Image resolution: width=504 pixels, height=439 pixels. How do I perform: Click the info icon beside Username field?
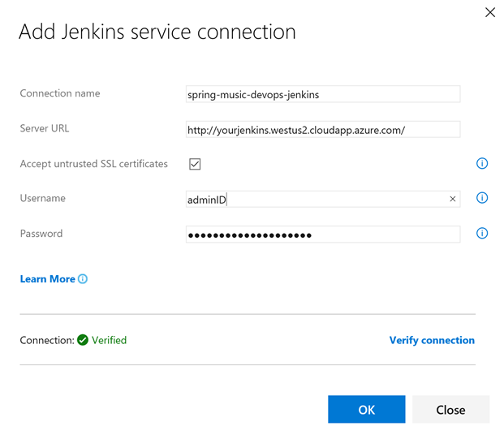[482, 198]
